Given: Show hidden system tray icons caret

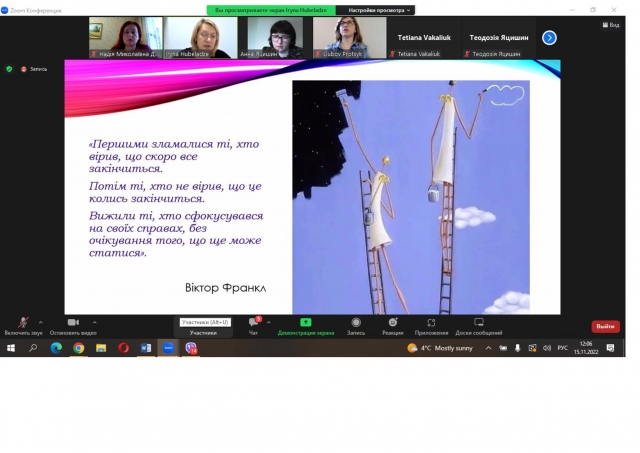Looking at the screenshot, I should coord(488,348).
